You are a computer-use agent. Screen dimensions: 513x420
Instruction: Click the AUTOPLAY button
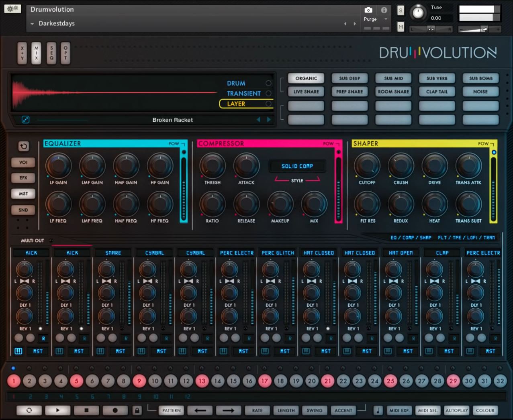click(457, 410)
